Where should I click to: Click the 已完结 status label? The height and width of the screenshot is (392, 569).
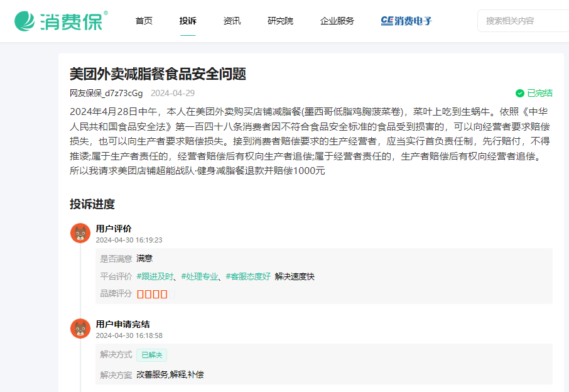[x=539, y=93]
